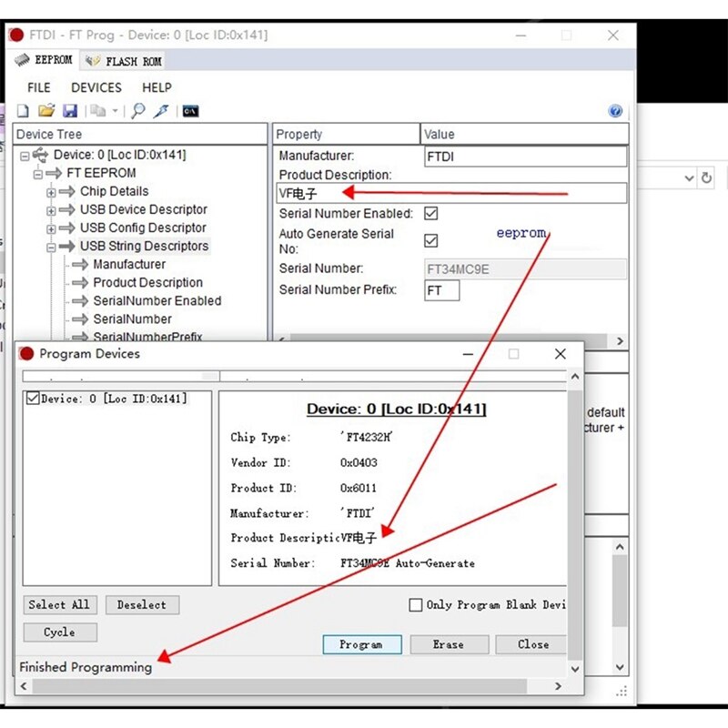Expand the USB Device Descriptor node
Image resolution: width=728 pixels, height=728 pixels.
(51, 210)
